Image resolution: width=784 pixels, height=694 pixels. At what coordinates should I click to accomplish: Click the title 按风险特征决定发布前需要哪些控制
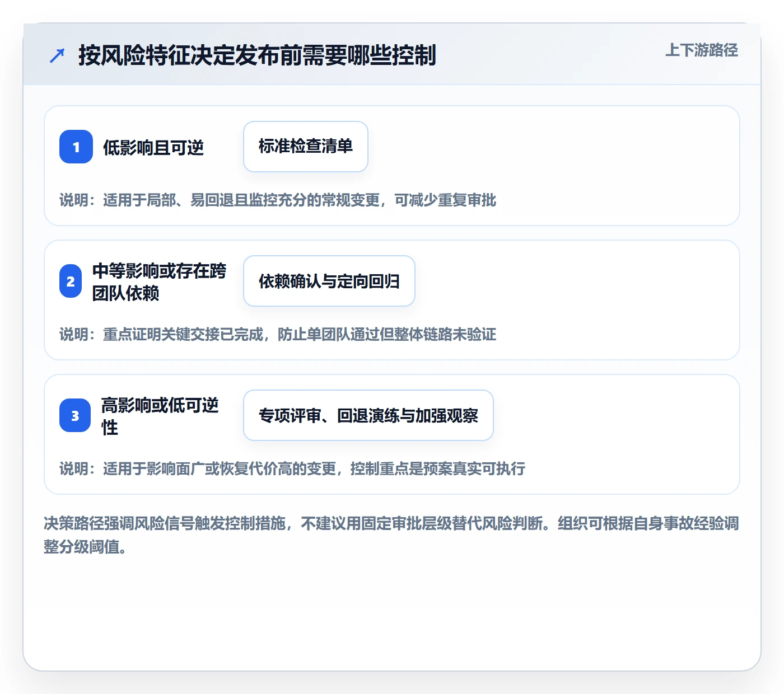(257, 55)
